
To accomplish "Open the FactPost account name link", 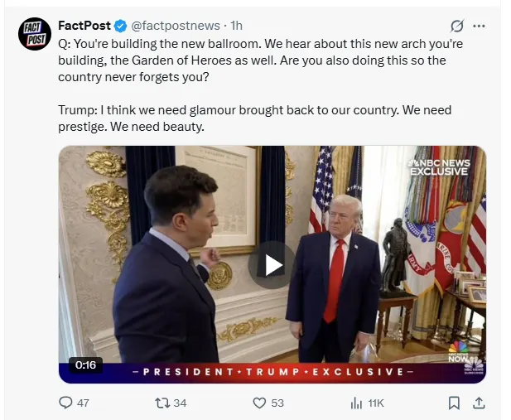I will click(x=84, y=26).
